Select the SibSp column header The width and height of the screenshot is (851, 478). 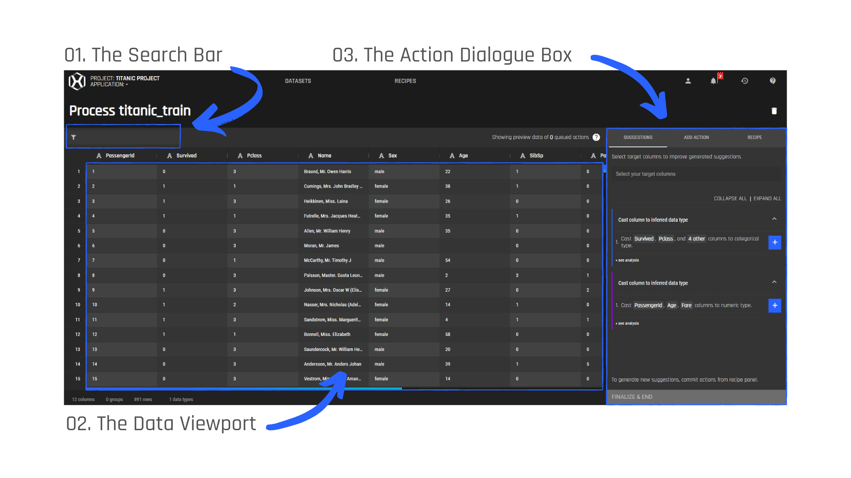(x=536, y=156)
